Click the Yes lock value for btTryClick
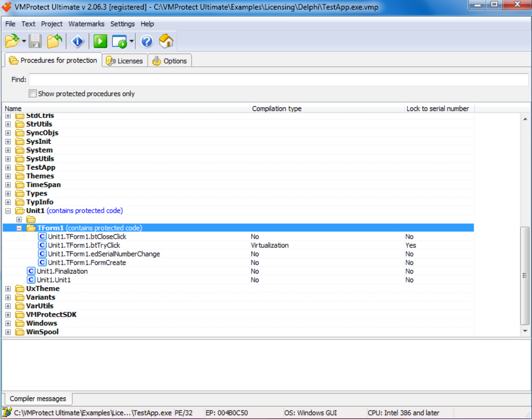Screen dimensions: 532x419 click(410, 245)
